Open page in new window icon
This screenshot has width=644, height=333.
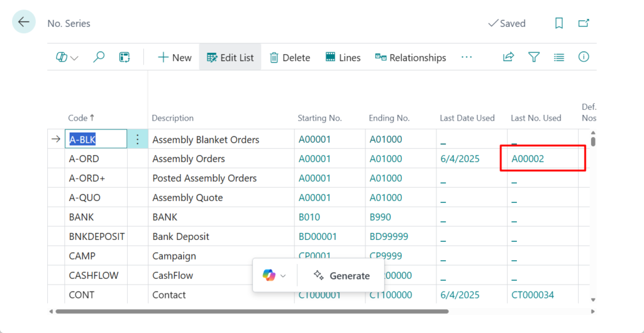[x=584, y=23]
